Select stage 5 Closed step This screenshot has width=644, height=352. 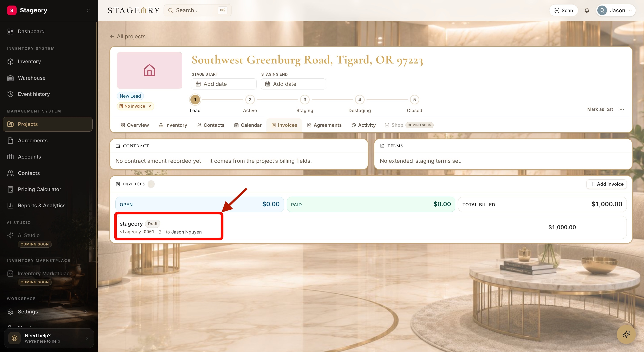(x=414, y=100)
